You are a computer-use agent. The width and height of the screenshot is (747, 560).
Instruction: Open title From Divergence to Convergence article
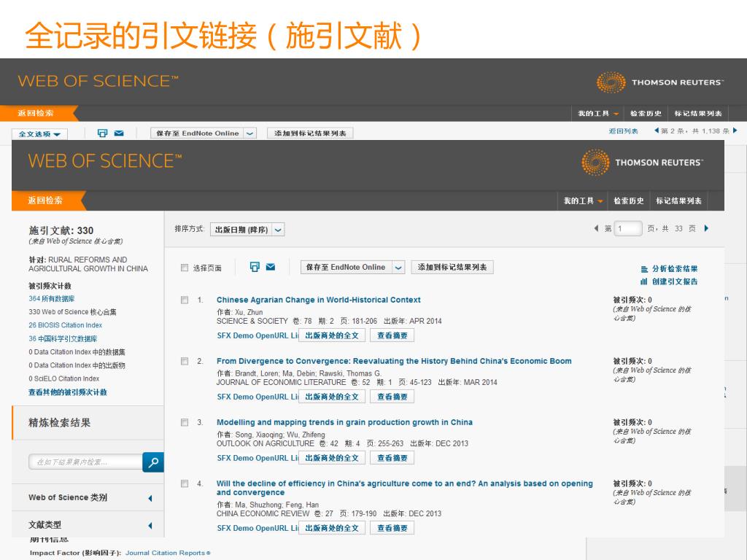point(394,362)
